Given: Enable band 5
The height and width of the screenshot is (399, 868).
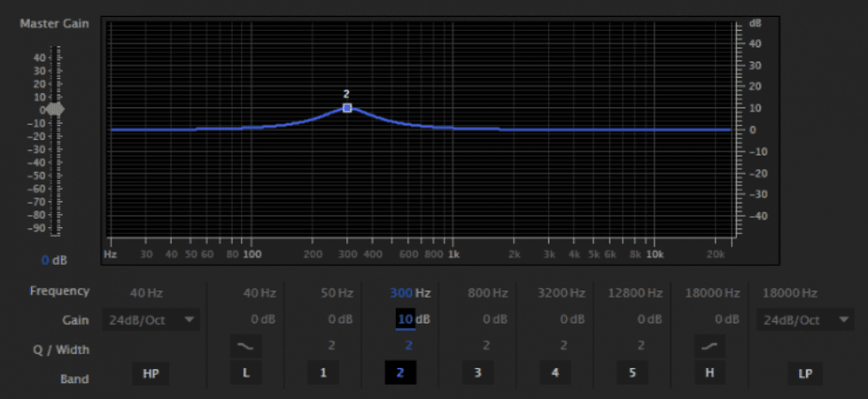Looking at the screenshot, I should [x=632, y=373].
